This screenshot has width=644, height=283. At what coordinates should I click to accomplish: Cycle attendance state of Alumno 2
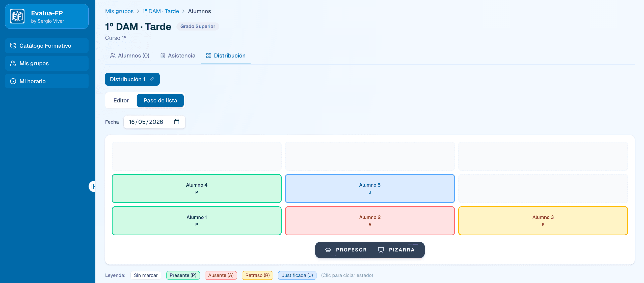click(x=370, y=221)
